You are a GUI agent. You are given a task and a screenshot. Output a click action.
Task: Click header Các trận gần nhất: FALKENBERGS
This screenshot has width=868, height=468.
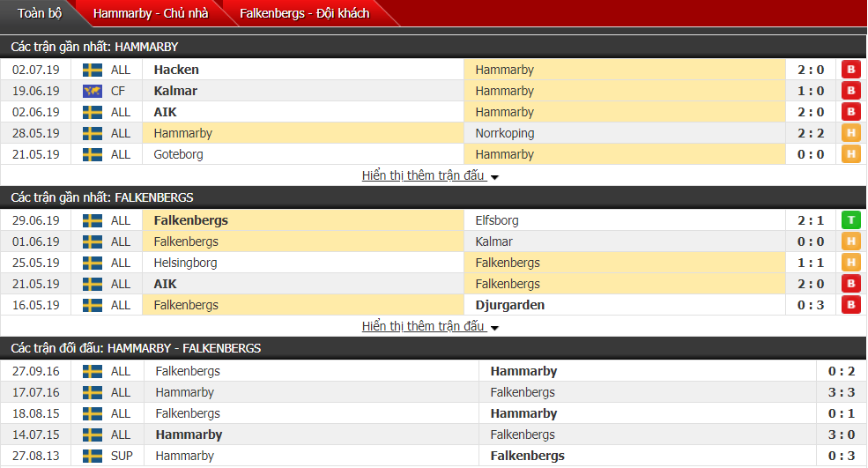102,197
